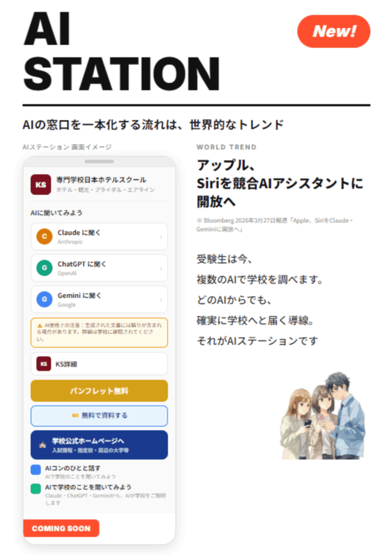Click the Anthropic label under Claude
The image size is (392, 555).
point(70,242)
